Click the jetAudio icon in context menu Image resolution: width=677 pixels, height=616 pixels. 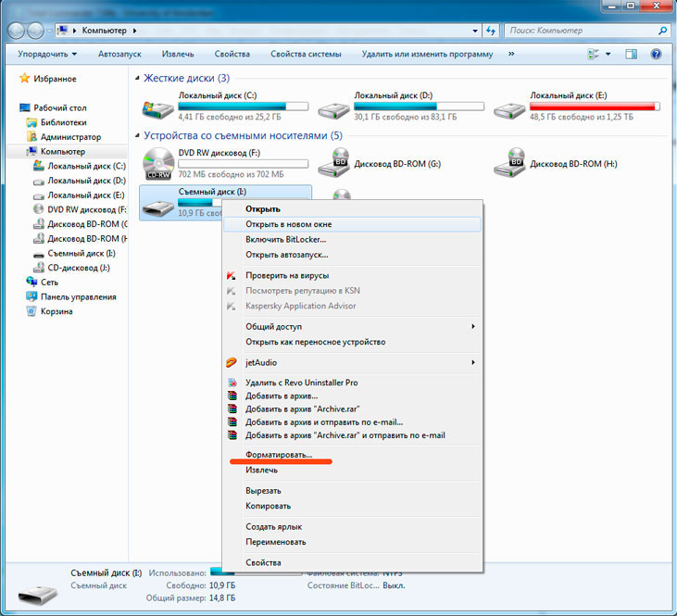[x=232, y=362]
